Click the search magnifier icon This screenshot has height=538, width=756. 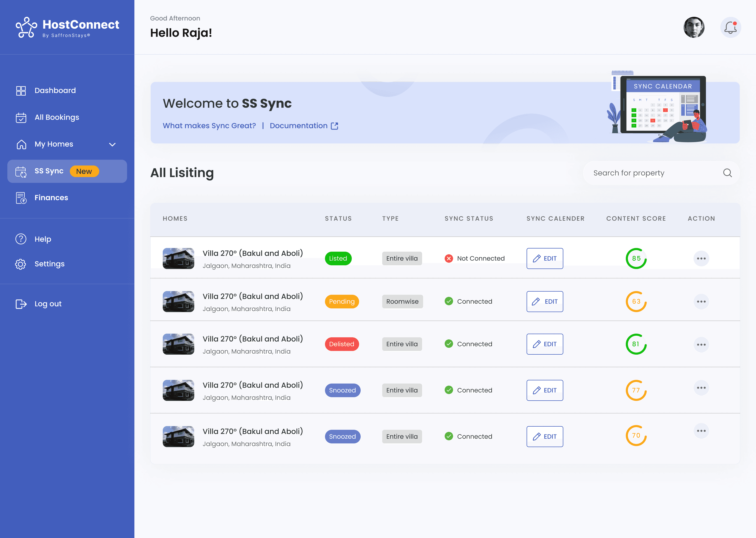click(x=727, y=173)
